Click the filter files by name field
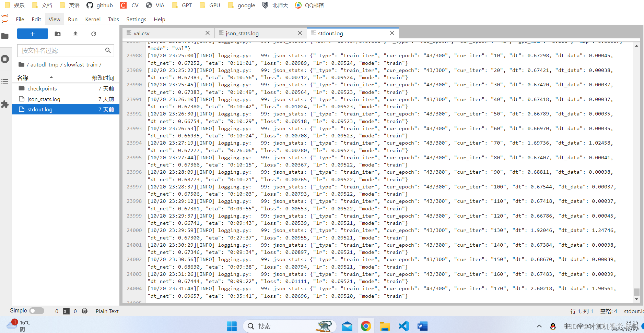Screen dimensions: 644x333 point(66,50)
